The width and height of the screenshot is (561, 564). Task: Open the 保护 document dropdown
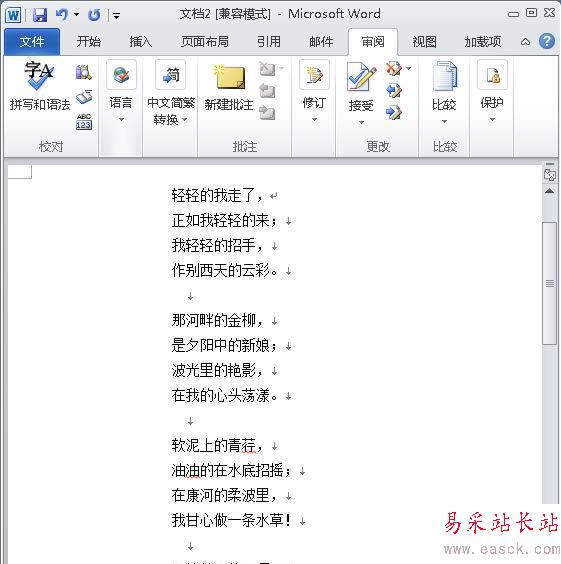pos(492,92)
